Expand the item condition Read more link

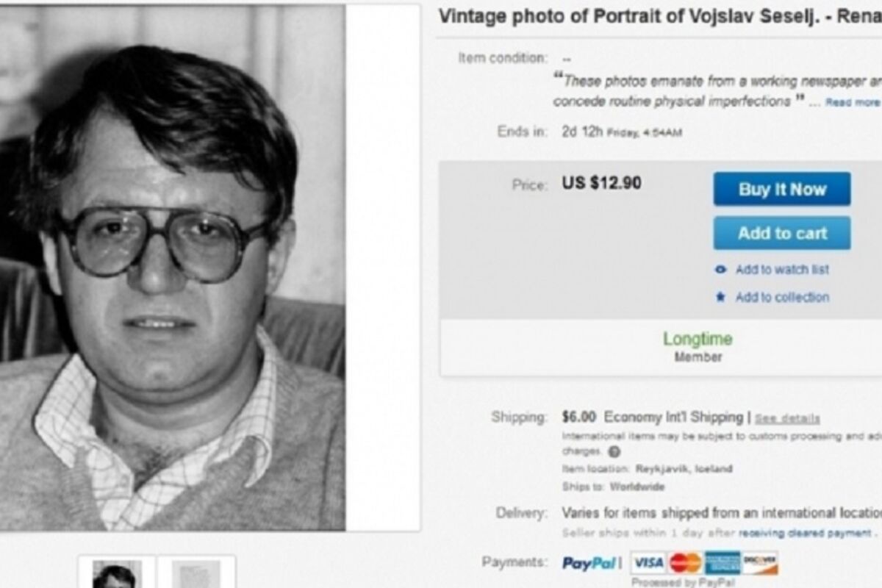[x=853, y=102]
